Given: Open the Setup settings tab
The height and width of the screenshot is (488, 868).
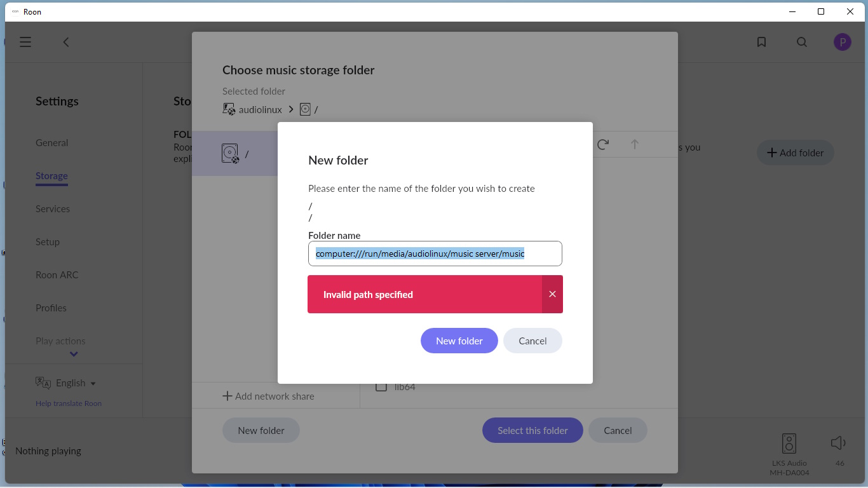Looking at the screenshot, I should (48, 241).
